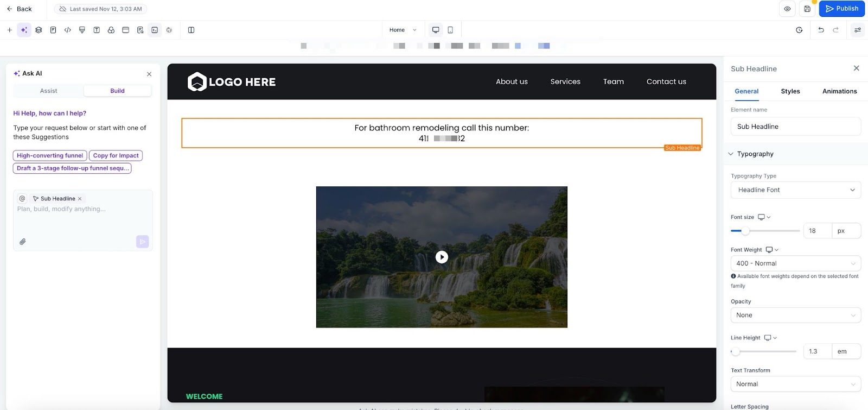This screenshot has width=868, height=410.
Task: Switch to the Styles tab
Action: click(x=790, y=91)
